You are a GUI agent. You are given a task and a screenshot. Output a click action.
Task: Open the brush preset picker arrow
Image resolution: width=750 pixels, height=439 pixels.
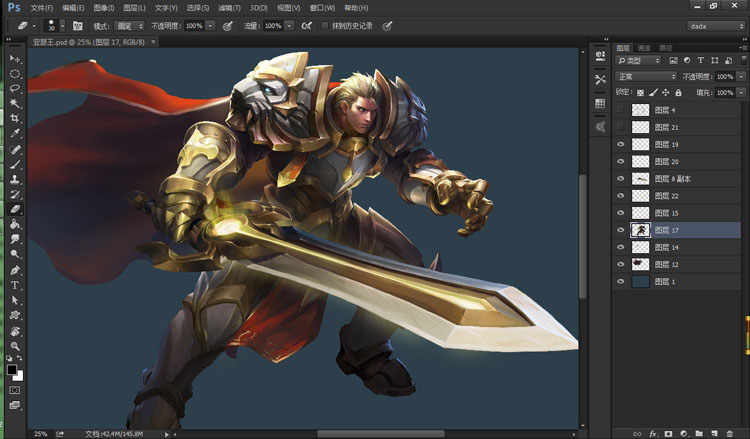(x=62, y=26)
